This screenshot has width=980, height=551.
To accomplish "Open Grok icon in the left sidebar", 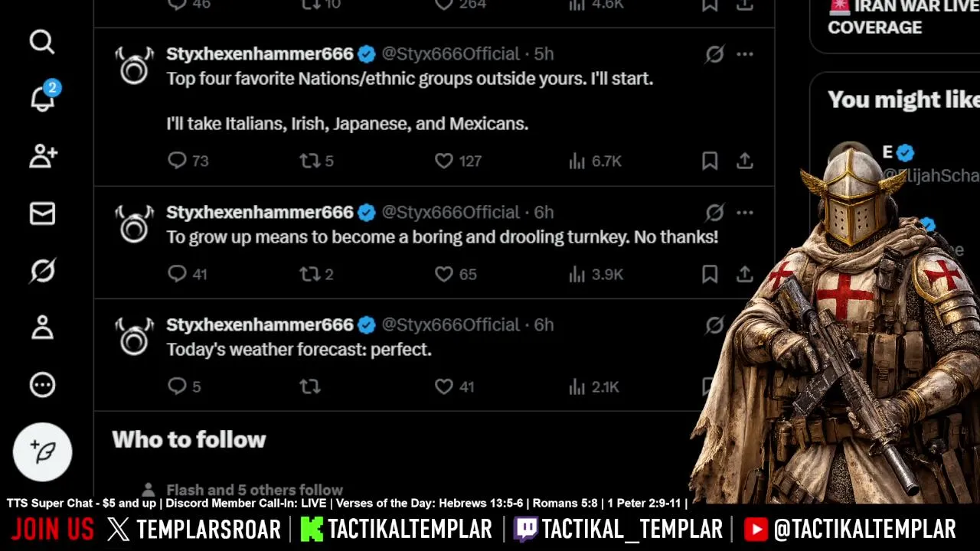I will [x=42, y=271].
